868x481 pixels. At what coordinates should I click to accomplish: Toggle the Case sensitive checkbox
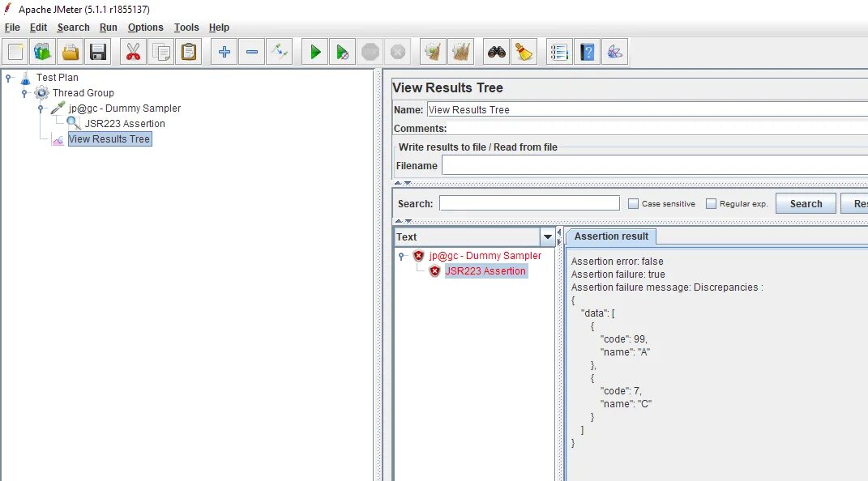(633, 203)
